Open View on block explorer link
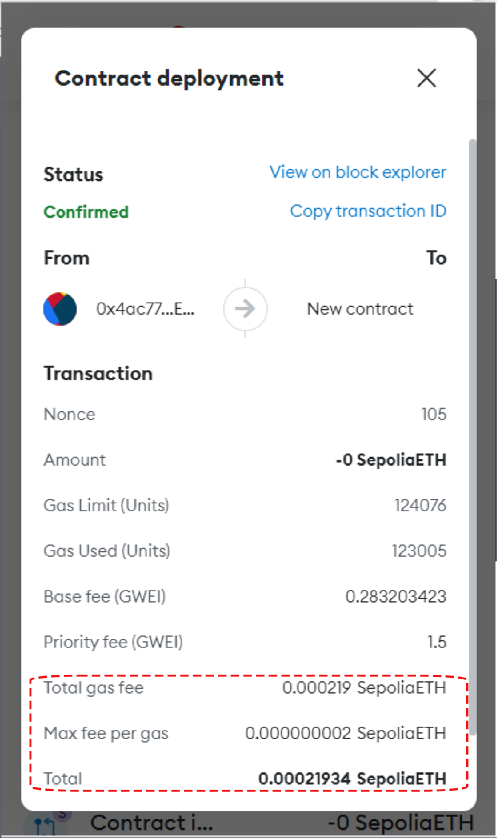Viewport: 498px width, 839px height. tap(357, 172)
